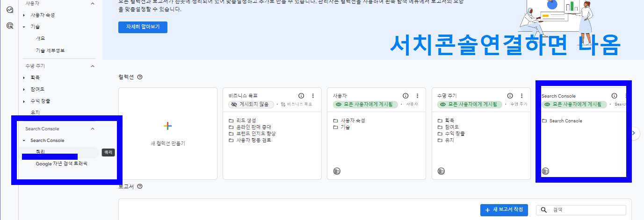This screenshot has width=644, height=220.
Task: Show next collections with right arrow
Action: pos(634,133)
